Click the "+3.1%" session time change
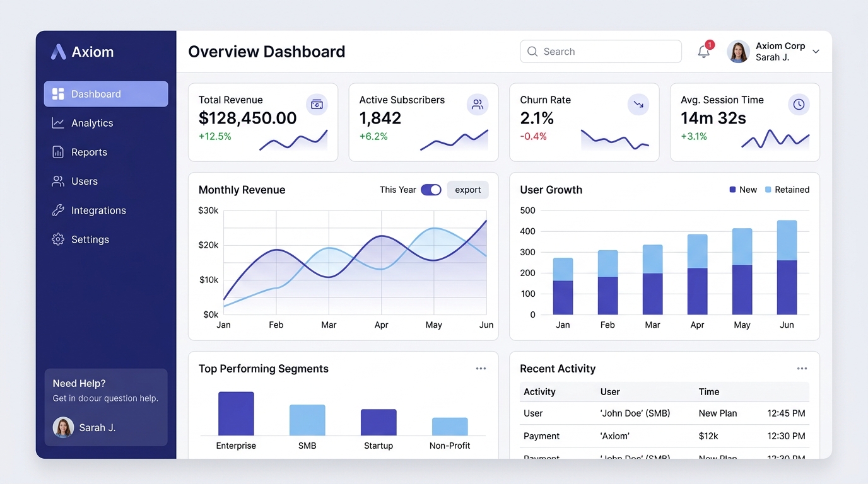Image resolution: width=868 pixels, height=484 pixels. tap(694, 137)
